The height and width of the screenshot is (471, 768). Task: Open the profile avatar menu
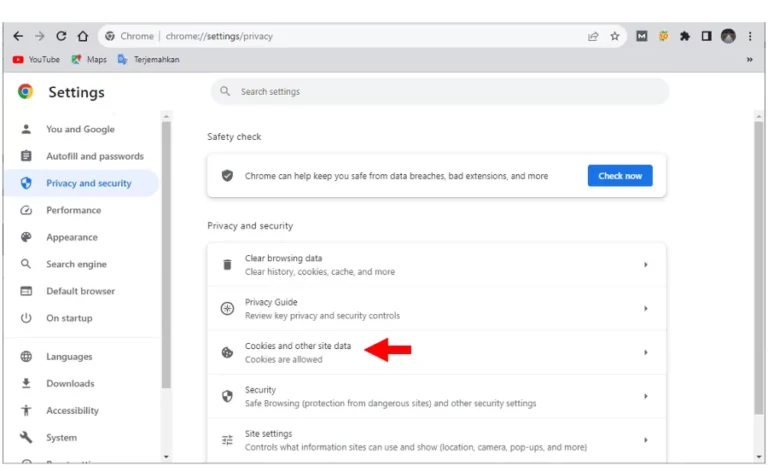728,36
